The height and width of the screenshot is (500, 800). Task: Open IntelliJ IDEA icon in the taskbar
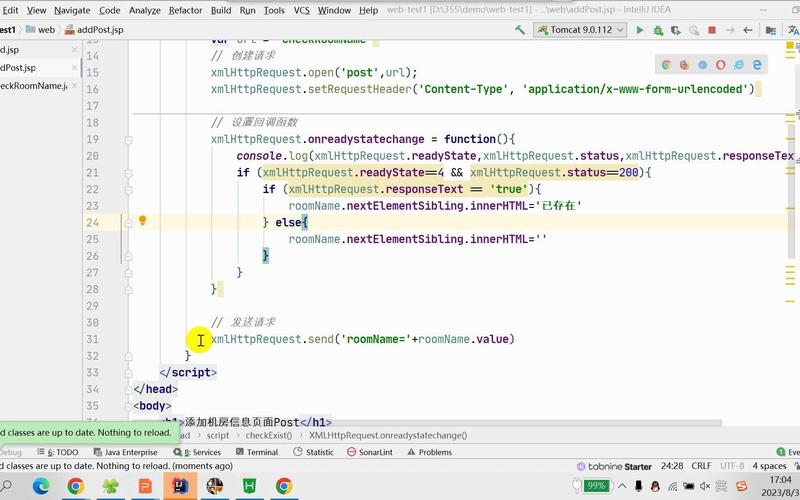click(180, 486)
